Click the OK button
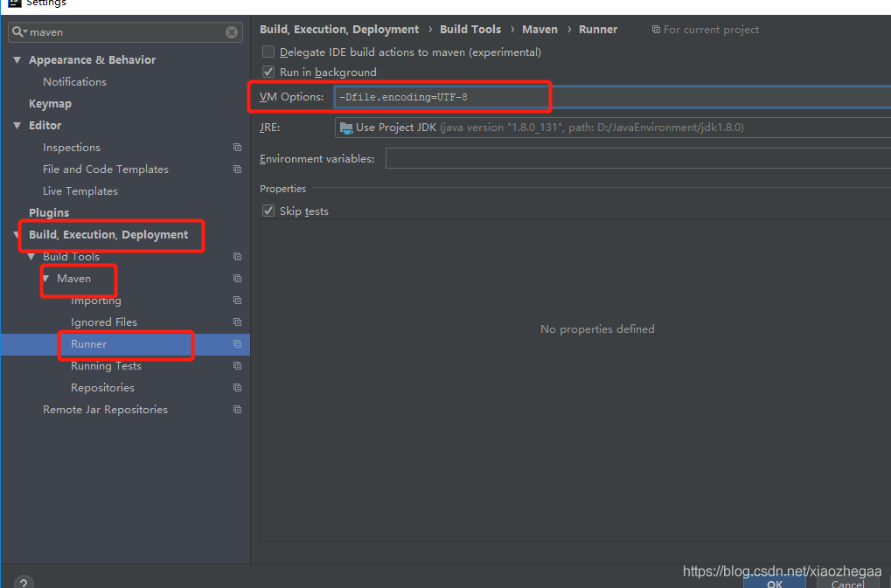Viewport: 891px width, 588px height. point(775,583)
